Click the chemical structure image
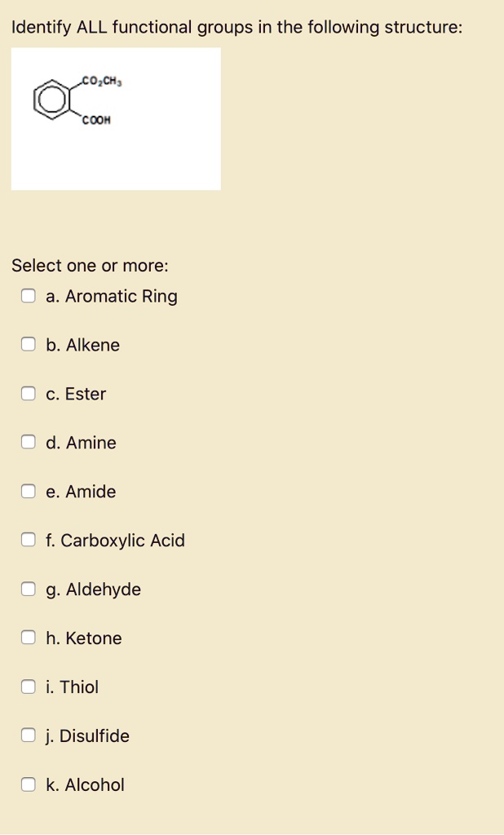This screenshot has height=835, width=504. (x=115, y=117)
